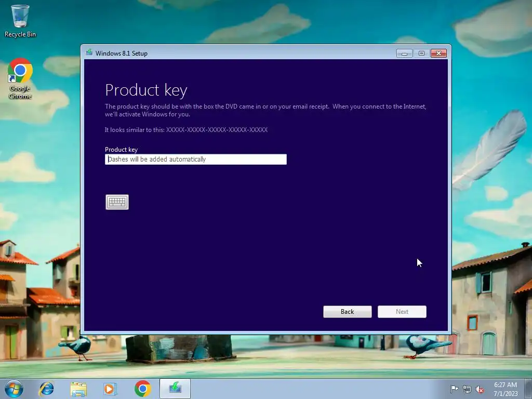Click the muted volume tray icon

(x=480, y=389)
